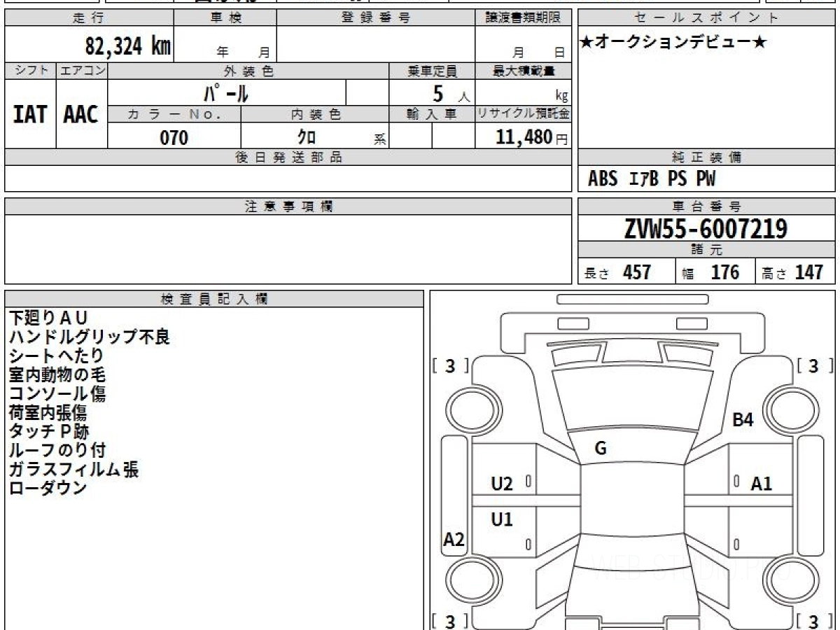Screen dimensions: 840x630
Task: Click the 内装色 header
Action: (315, 115)
